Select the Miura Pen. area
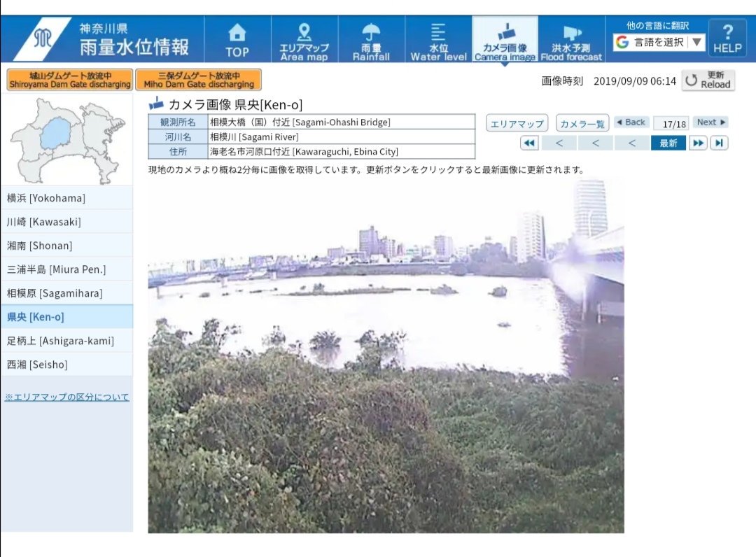 click(67, 269)
